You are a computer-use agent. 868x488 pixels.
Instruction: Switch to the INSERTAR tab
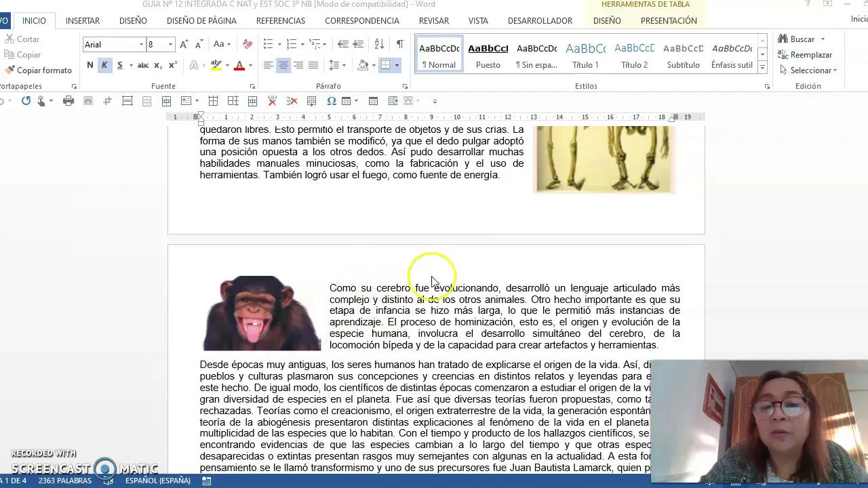click(x=83, y=21)
